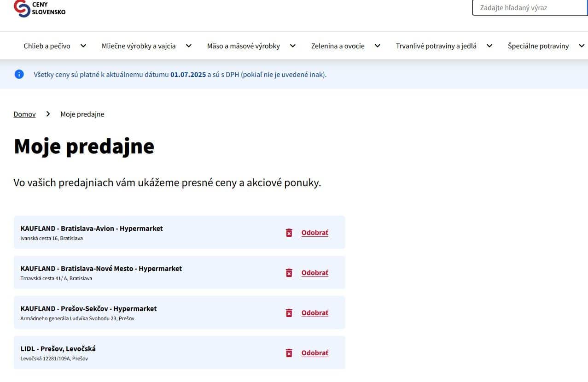This screenshot has height=382, width=588.
Task: Click the date 01.07.2025 in banner
Action: [x=188, y=75]
